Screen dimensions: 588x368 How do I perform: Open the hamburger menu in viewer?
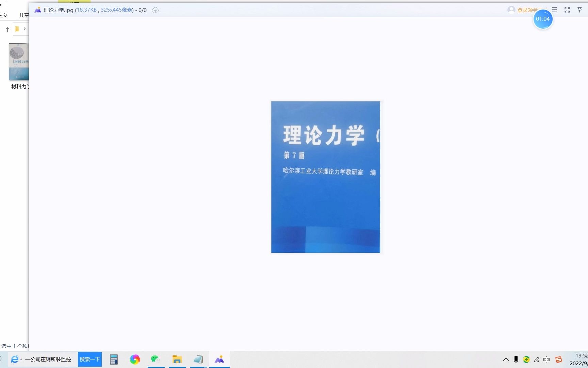pyautogui.click(x=555, y=10)
